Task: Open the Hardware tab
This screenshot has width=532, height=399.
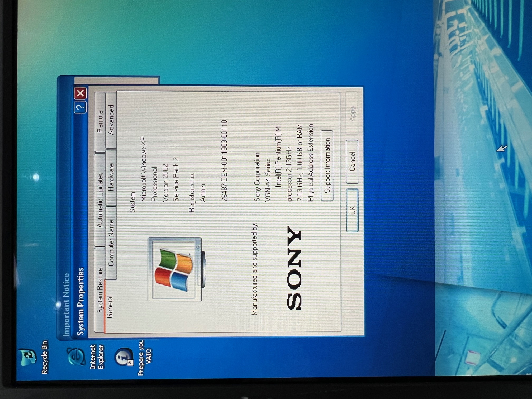Action: [111, 177]
